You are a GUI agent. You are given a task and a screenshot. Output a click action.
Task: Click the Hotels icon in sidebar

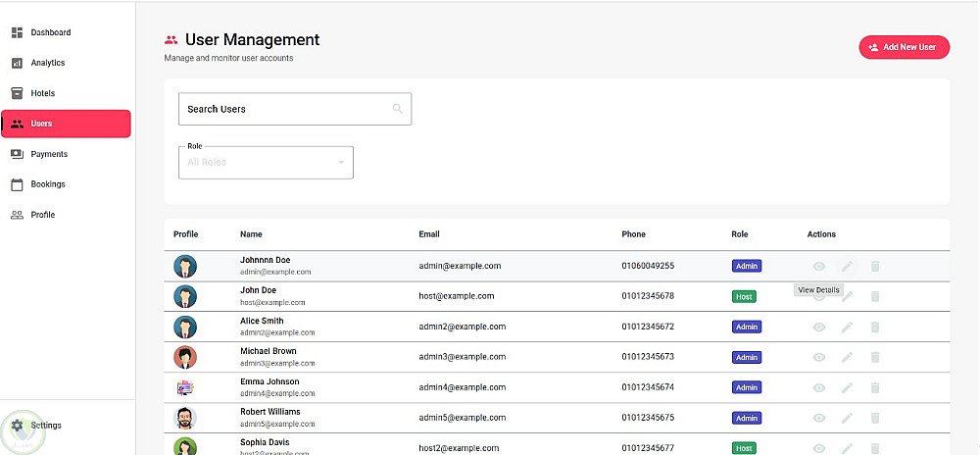click(x=17, y=93)
